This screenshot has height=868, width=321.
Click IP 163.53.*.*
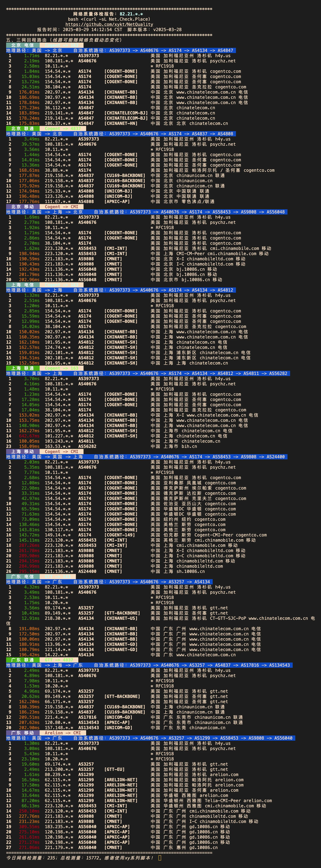58,446
